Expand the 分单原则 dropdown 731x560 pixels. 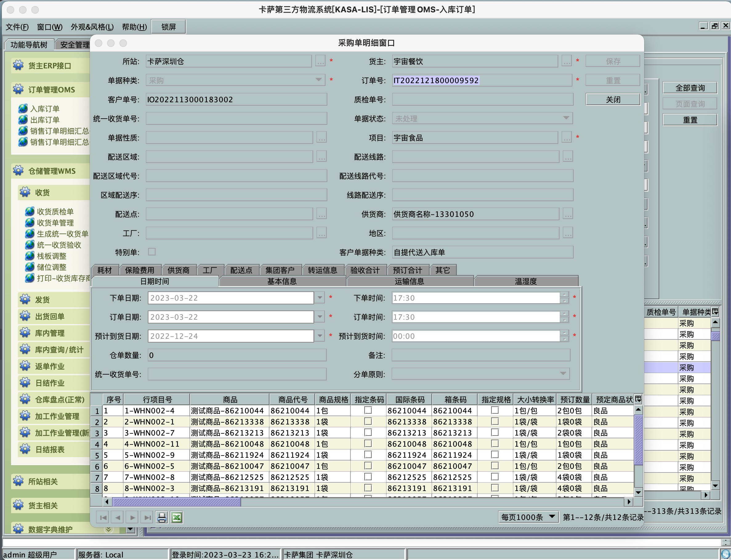point(563,374)
